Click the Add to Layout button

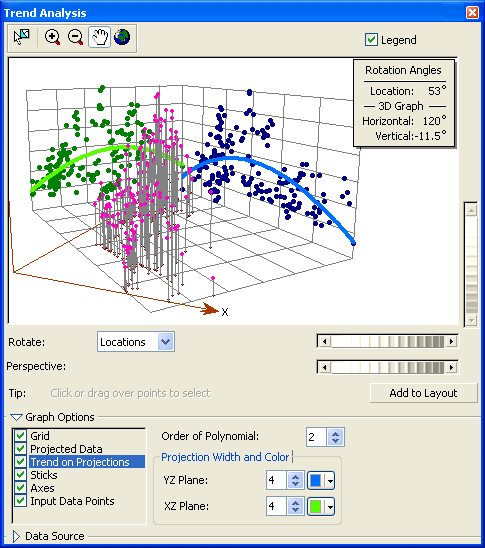[x=424, y=393]
